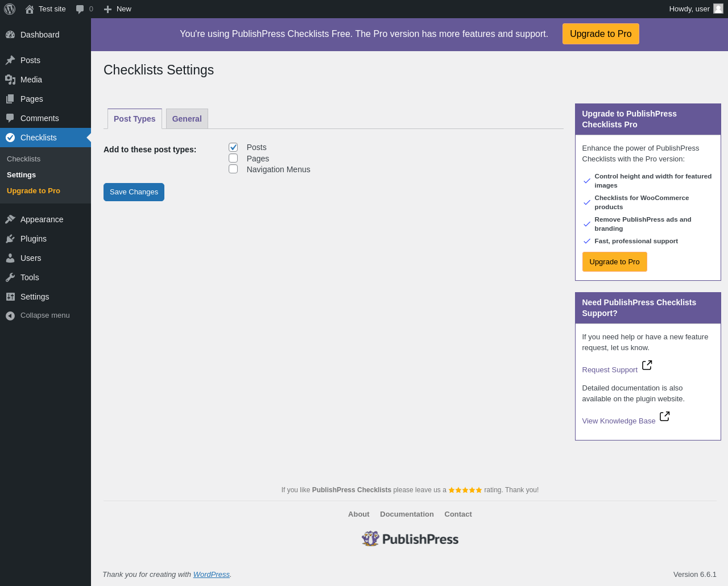Viewport: 728px width, 586px height.
Task: Enable the Navigation Menus checkbox
Action: tap(233, 169)
